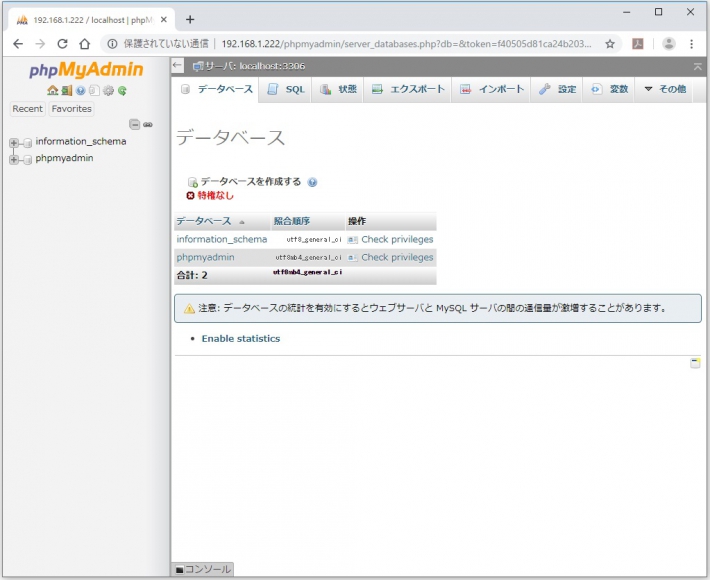Collapse the top header with the double-arrow icon

pos(697,66)
